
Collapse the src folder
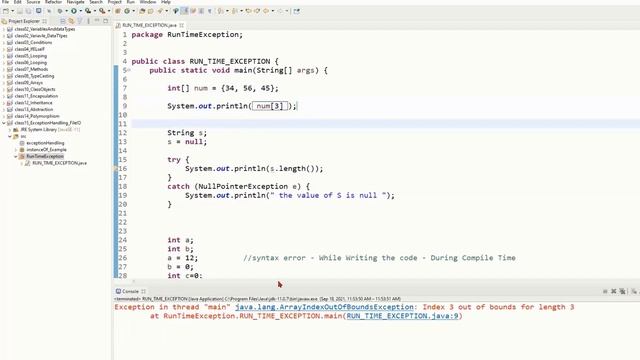(x=10, y=136)
